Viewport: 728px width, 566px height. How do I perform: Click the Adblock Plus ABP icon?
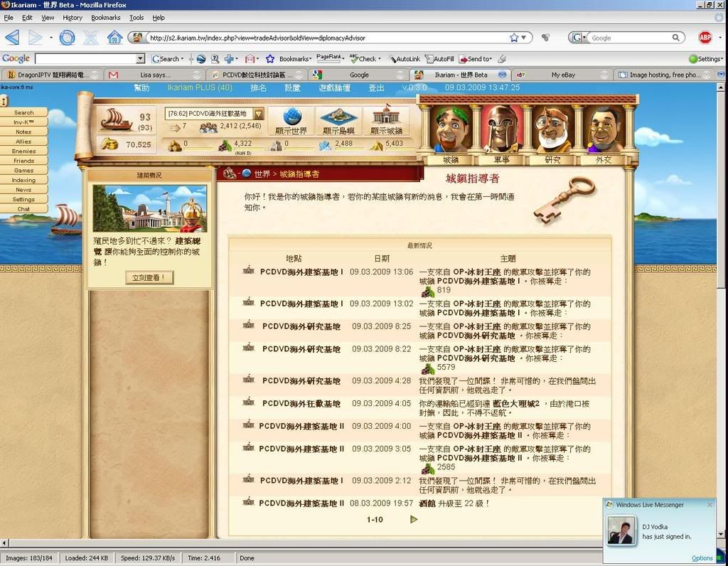pyautogui.click(x=705, y=38)
